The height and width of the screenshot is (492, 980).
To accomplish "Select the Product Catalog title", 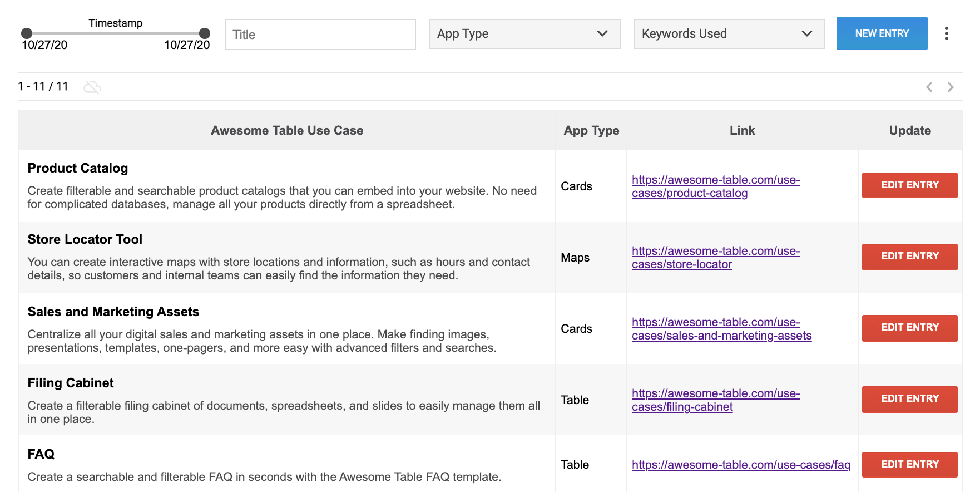I will click(x=78, y=168).
